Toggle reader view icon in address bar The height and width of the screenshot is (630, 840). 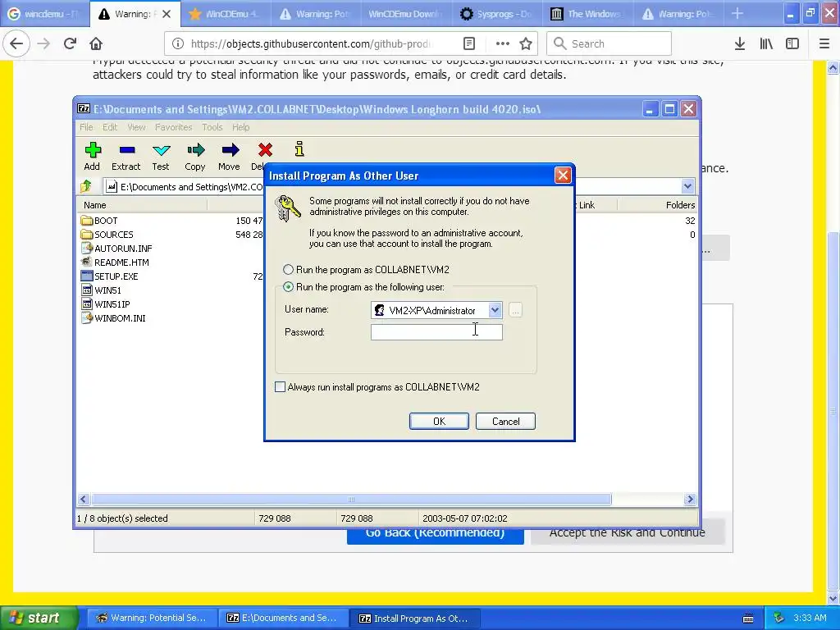468,43
